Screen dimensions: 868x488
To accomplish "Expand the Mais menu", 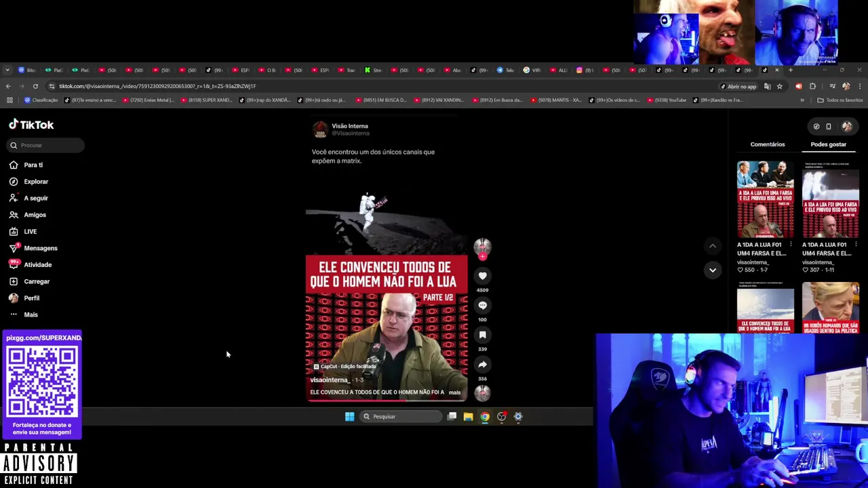I will (x=24, y=314).
